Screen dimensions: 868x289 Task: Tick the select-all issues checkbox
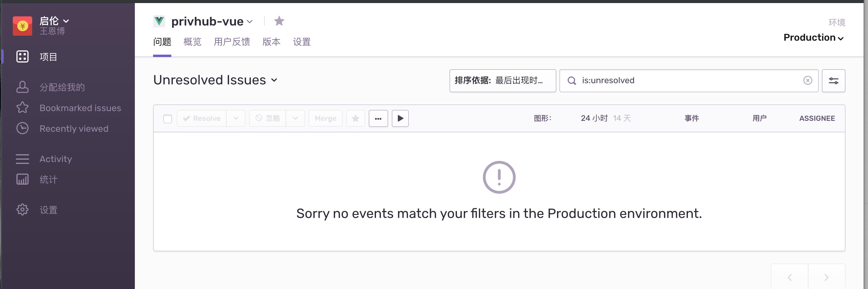pos(167,119)
